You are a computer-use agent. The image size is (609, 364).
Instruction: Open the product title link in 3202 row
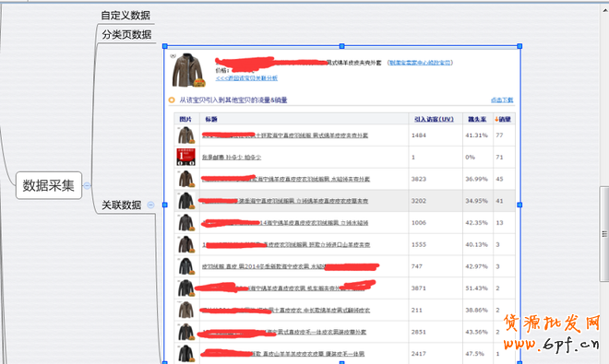point(285,201)
